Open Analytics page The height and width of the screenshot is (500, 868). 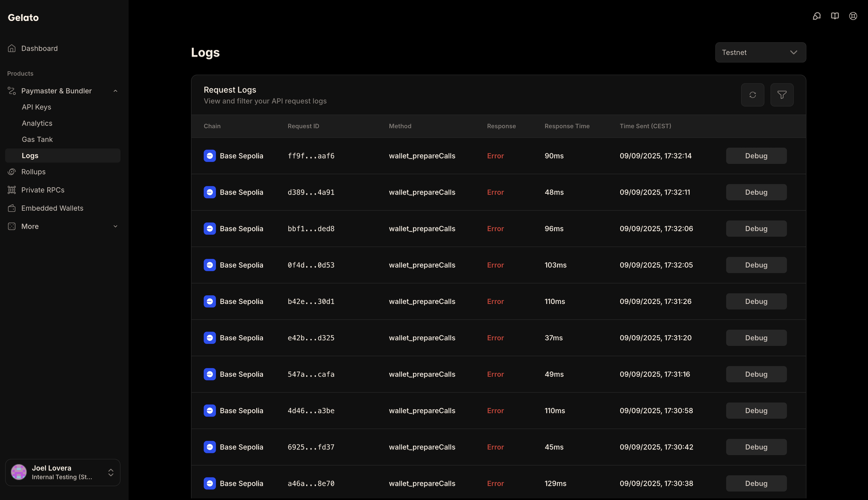coord(37,123)
